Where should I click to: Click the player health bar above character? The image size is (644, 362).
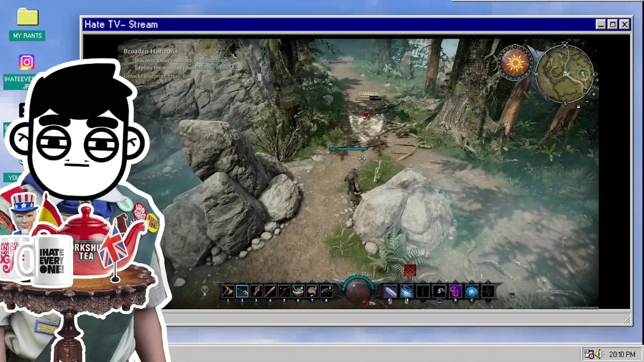tap(352, 149)
